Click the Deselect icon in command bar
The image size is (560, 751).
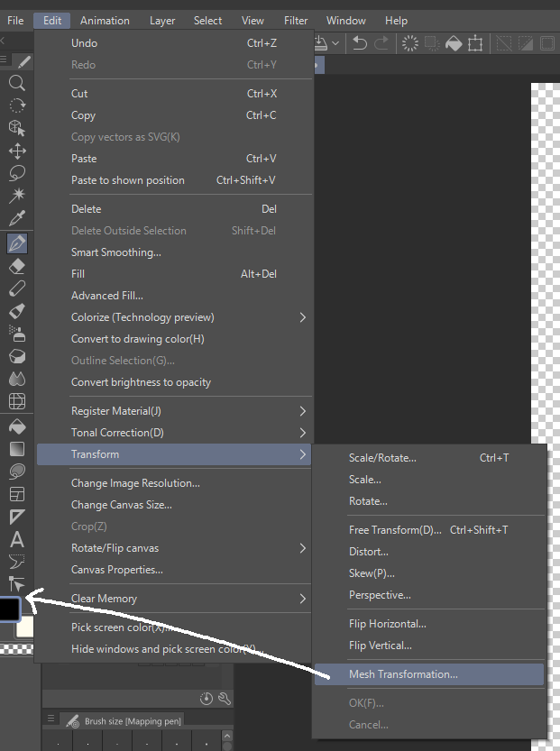click(503, 43)
